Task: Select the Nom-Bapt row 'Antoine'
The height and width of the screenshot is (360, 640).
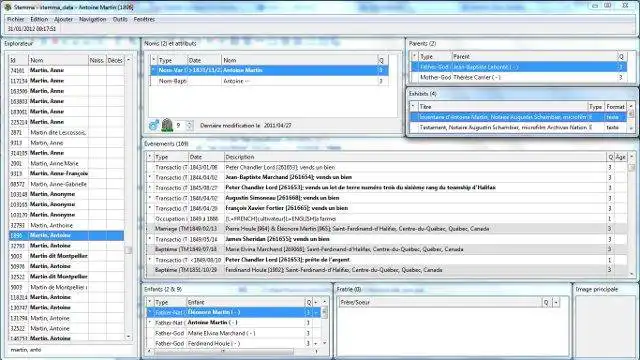Action: pyautogui.click(x=269, y=81)
